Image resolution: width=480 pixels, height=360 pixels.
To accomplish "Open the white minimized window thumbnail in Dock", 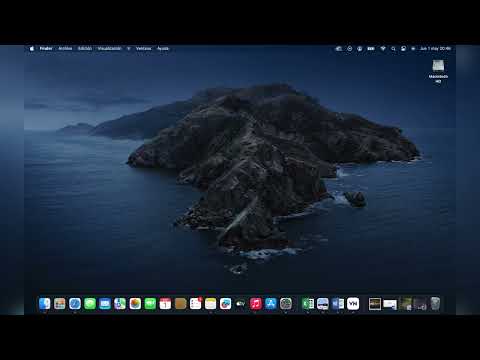I will (x=390, y=304).
